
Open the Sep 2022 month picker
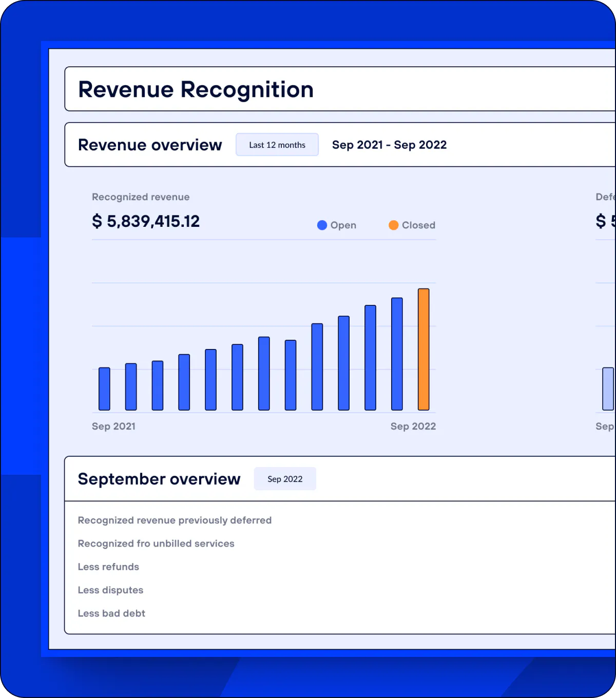(x=285, y=478)
